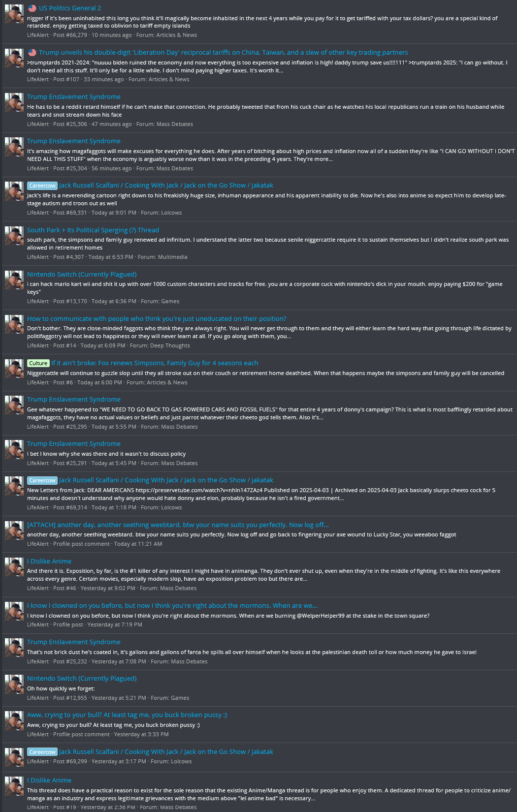517x812 pixels.
Task: Open the 'How to communicate with people' thread
Action: [157, 318]
